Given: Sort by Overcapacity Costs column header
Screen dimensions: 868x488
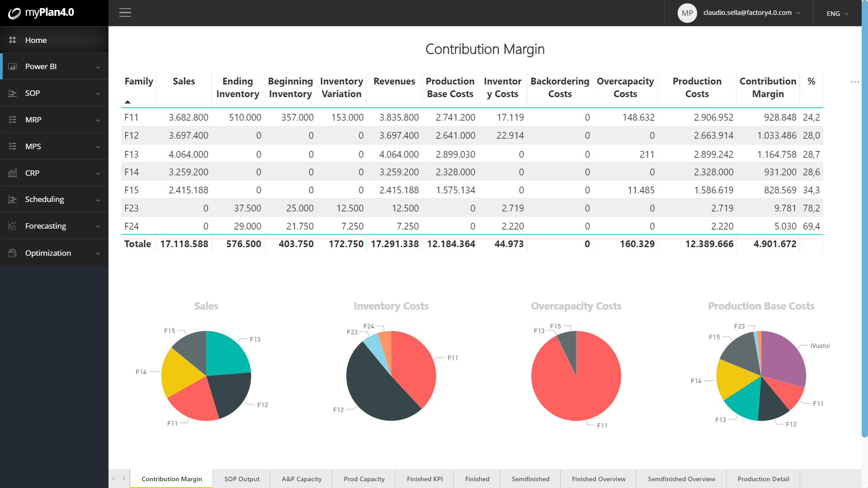Looking at the screenshot, I should point(625,88).
